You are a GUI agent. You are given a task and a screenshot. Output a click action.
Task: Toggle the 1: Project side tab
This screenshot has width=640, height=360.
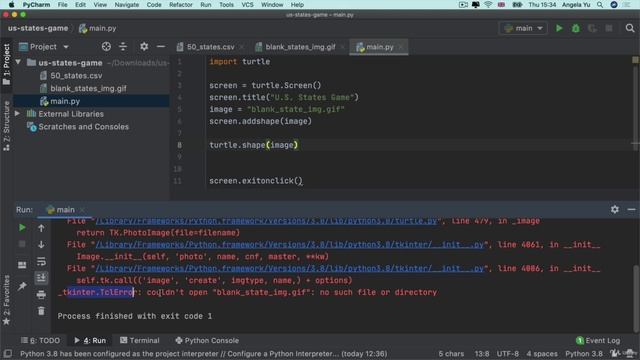[6, 64]
